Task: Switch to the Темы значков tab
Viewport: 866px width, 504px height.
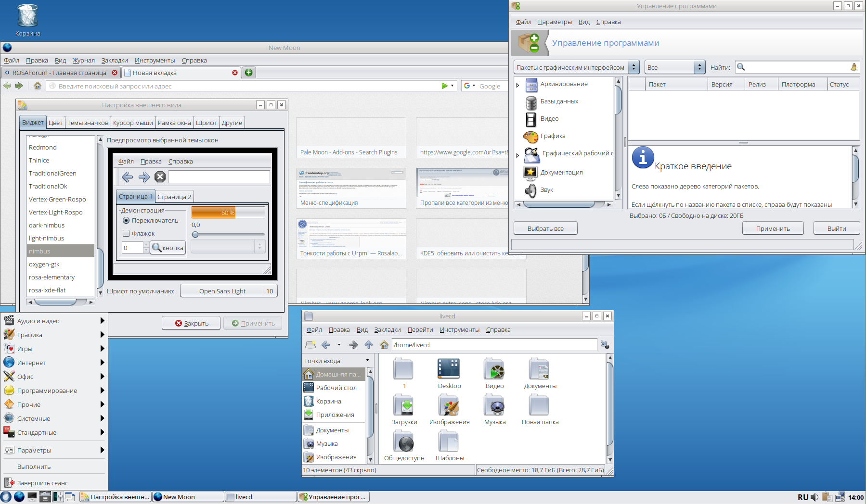Action: (88, 123)
